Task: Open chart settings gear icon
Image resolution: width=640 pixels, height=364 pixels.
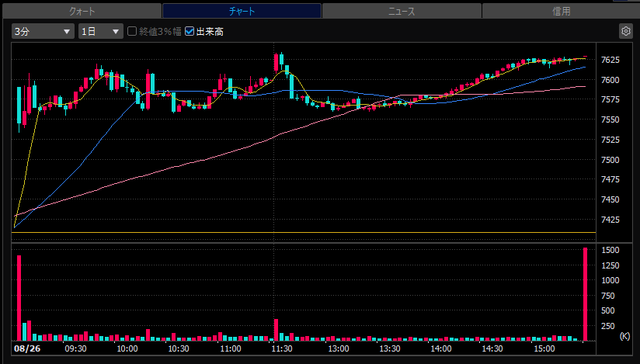Action: pos(626,31)
